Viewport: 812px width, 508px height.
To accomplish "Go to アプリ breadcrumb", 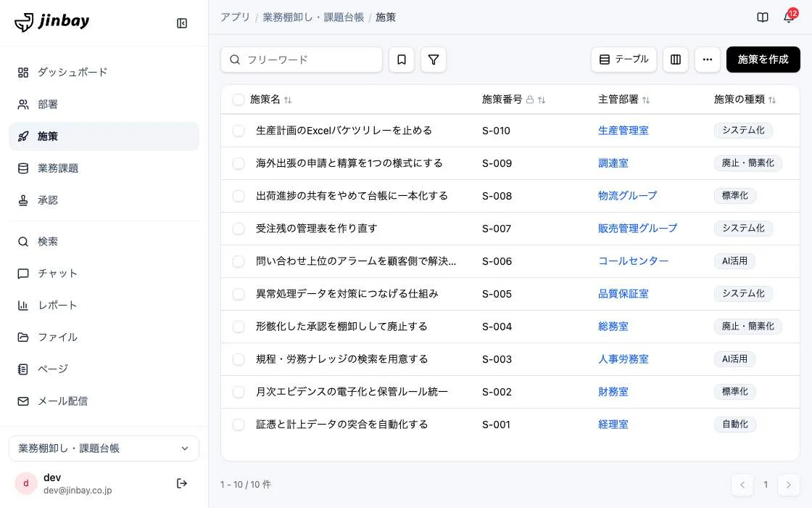I will click(x=235, y=17).
